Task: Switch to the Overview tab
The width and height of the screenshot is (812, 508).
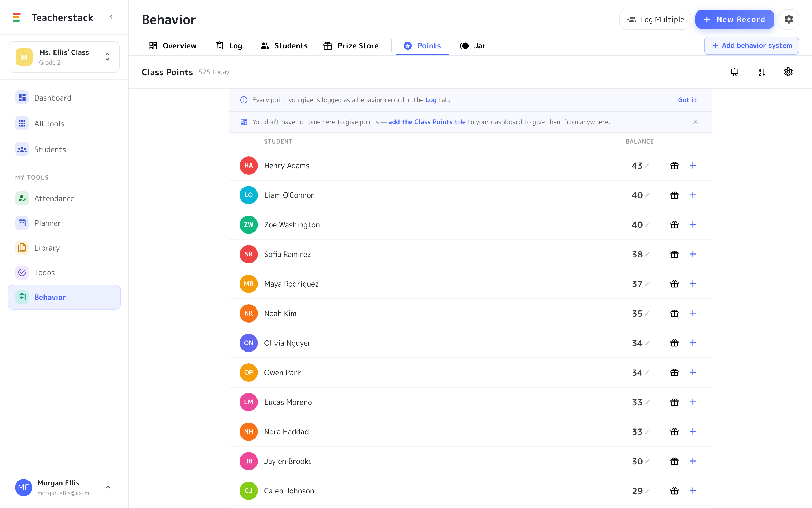Action: [173, 46]
